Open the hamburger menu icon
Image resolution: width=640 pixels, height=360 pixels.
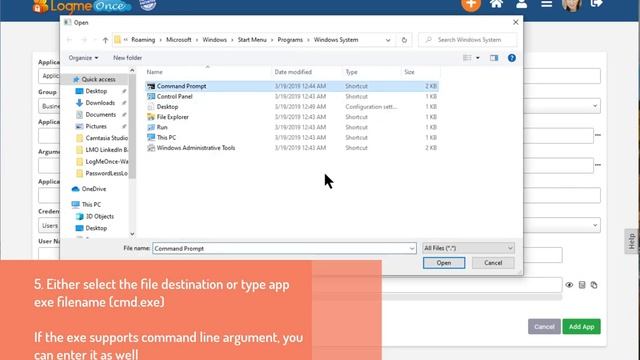pos(547,4)
